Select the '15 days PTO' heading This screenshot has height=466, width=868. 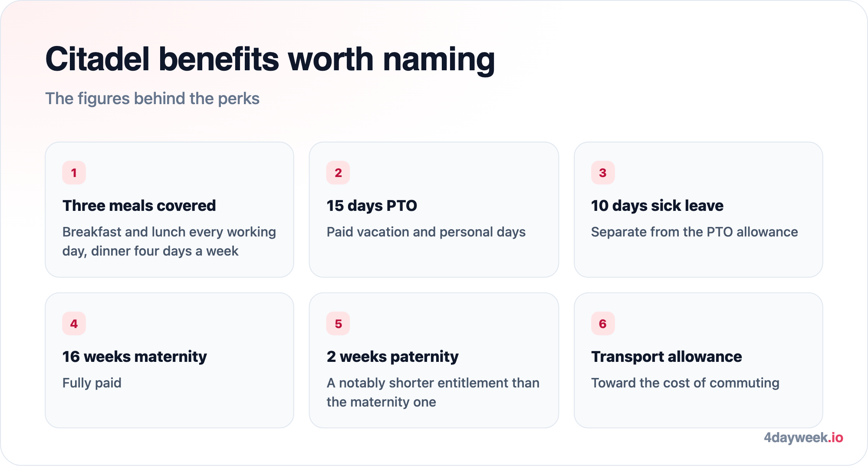point(372,206)
